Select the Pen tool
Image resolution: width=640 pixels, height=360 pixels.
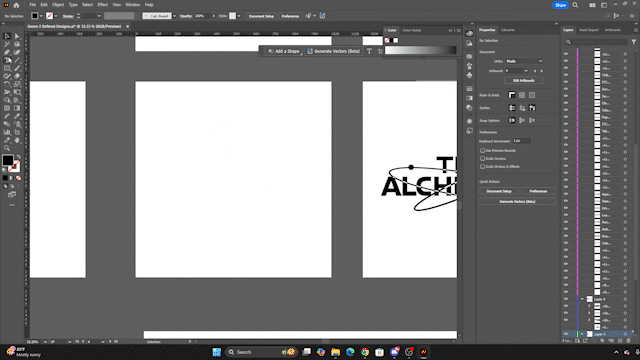pos(7,52)
